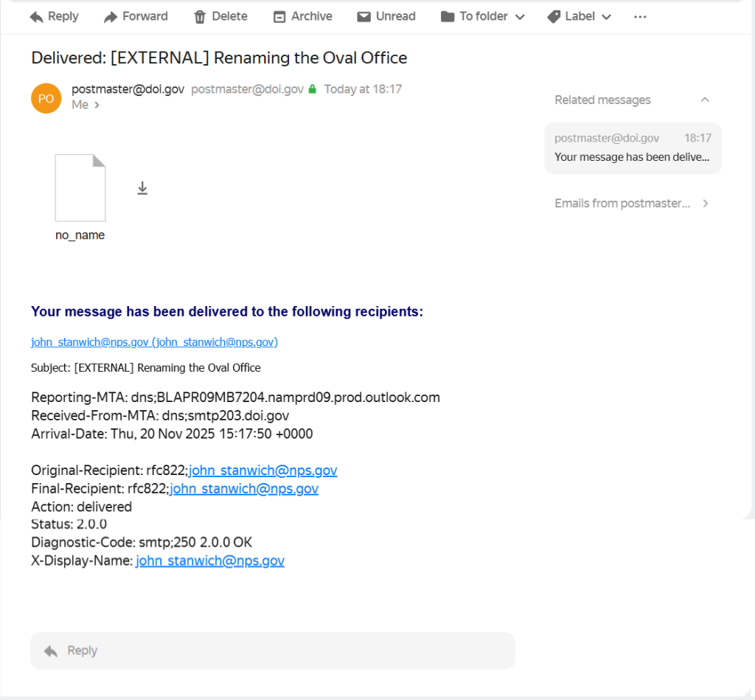The height and width of the screenshot is (700, 755).
Task: Archive the message with Archive icon
Action: [279, 17]
